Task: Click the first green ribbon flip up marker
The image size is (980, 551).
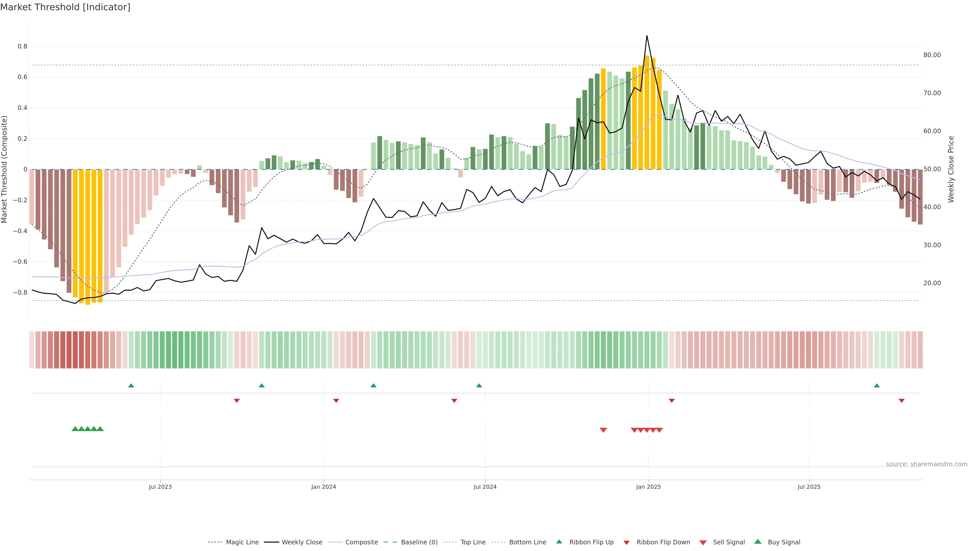Action: [131, 386]
